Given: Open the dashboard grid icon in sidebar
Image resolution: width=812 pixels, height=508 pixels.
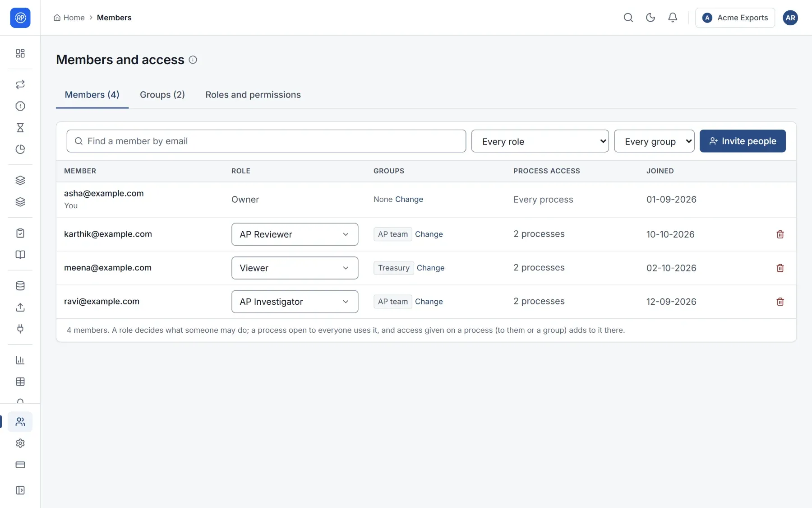Looking at the screenshot, I should click(x=20, y=53).
